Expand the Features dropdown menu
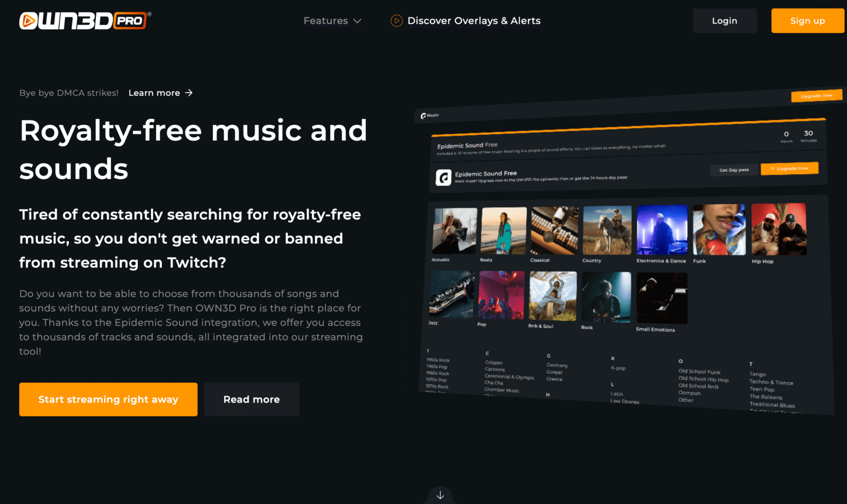This screenshot has height=504, width=847. (332, 21)
